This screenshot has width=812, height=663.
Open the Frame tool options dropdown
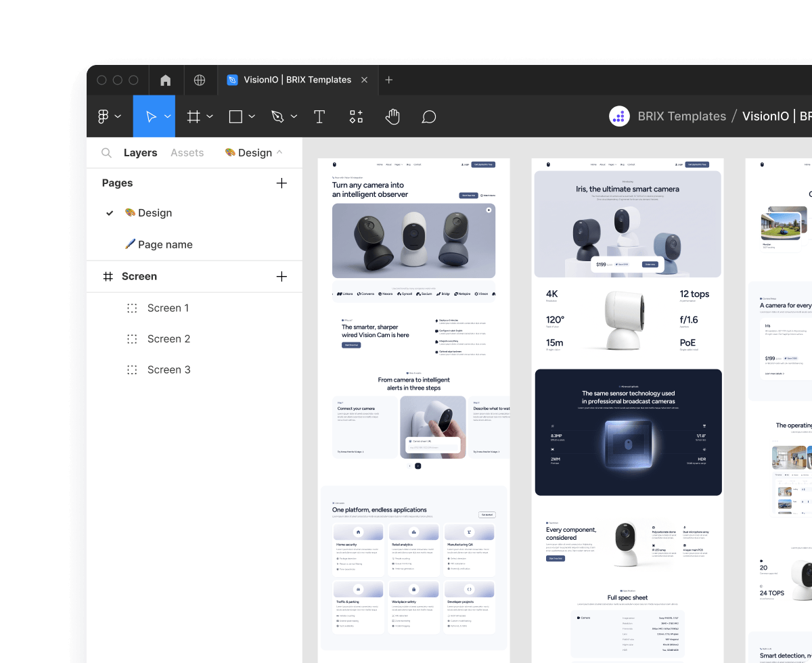pyautogui.click(x=210, y=116)
